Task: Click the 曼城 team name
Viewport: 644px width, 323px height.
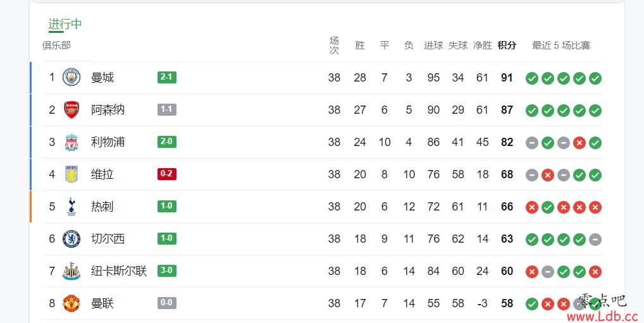Action: click(x=102, y=78)
